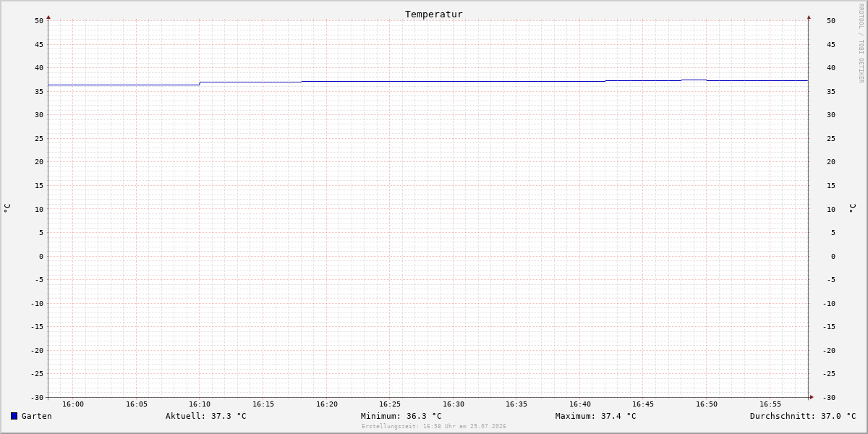Click the Erstellungszeit timestamp text
Viewport: 868px width, 434px height.
434,426
